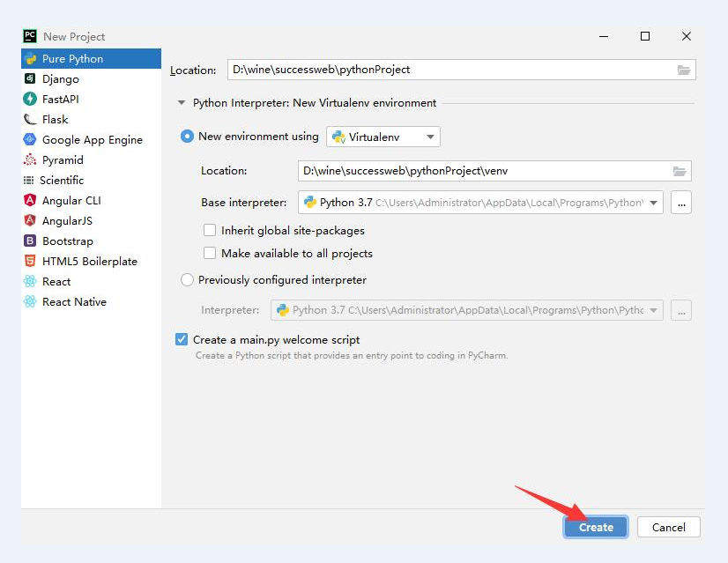Enable Inherit global site-packages checkbox

click(210, 230)
